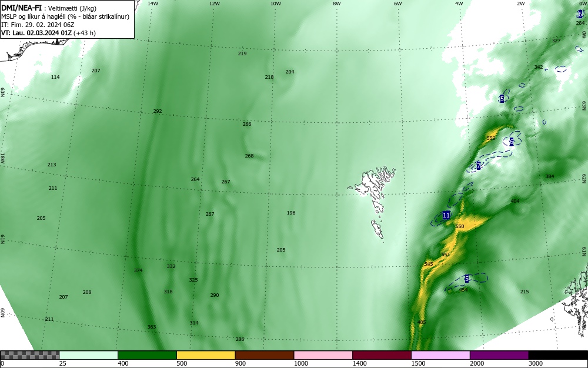
Task: Click the 2W longitude label
Action: 520,4
